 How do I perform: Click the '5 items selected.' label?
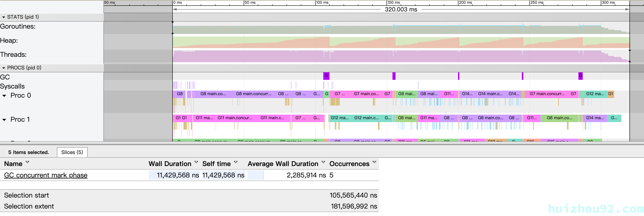[28, 152]
